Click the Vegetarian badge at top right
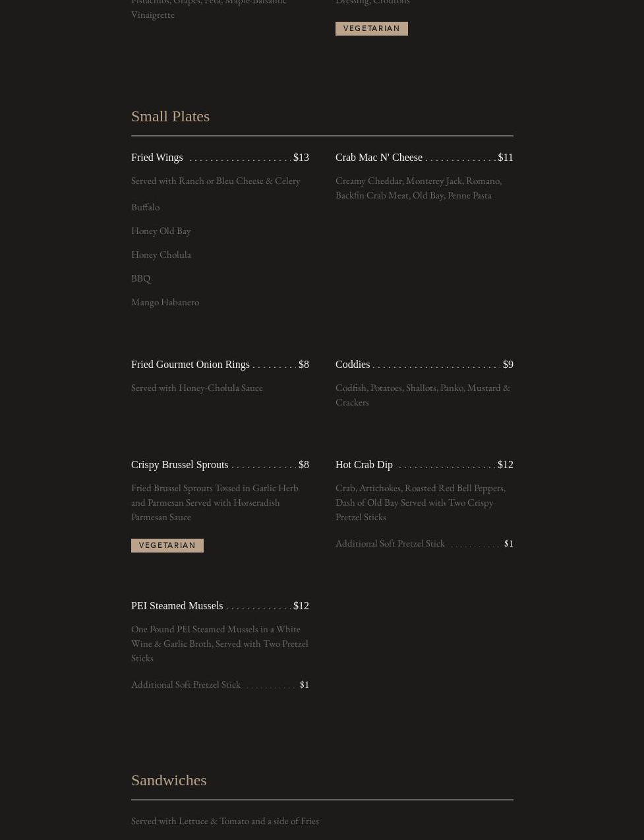This screenshot has height=840, width=644. pos(372,28)
